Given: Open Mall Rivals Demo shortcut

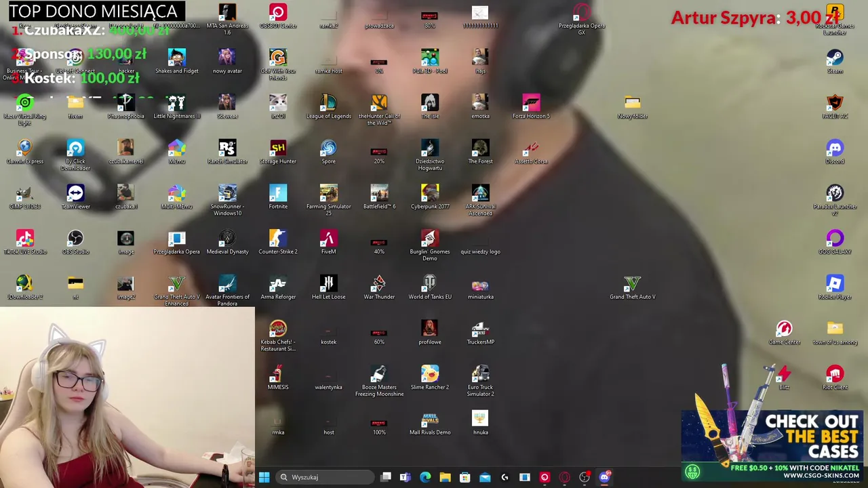Looking at the screenshot, I should [x=430, y=424].
